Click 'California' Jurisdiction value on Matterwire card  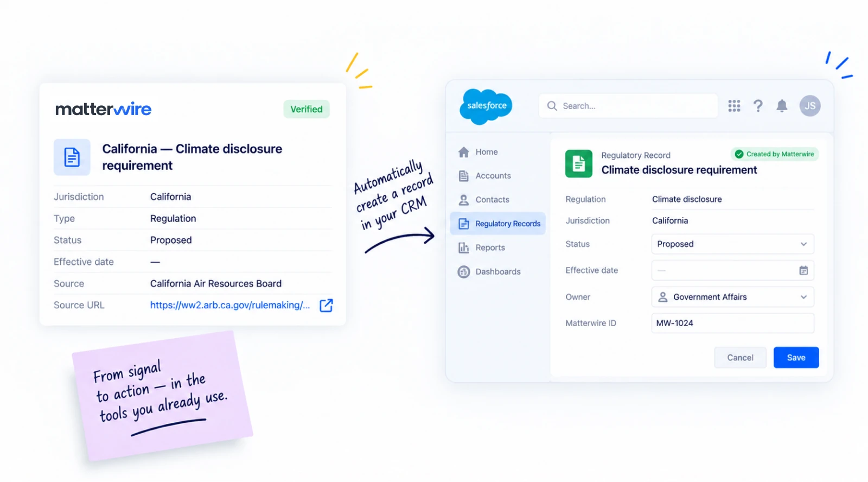coord(170,196)
